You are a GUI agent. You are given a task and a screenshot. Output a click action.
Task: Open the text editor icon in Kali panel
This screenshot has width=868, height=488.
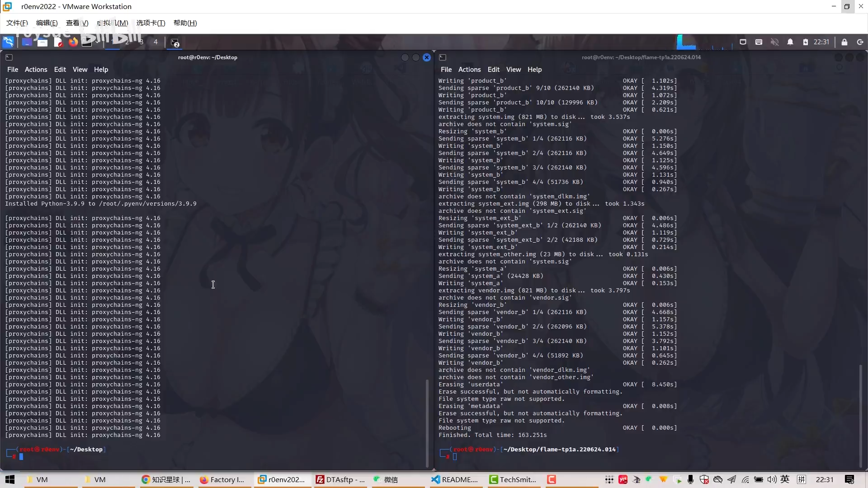click(58, 42)
